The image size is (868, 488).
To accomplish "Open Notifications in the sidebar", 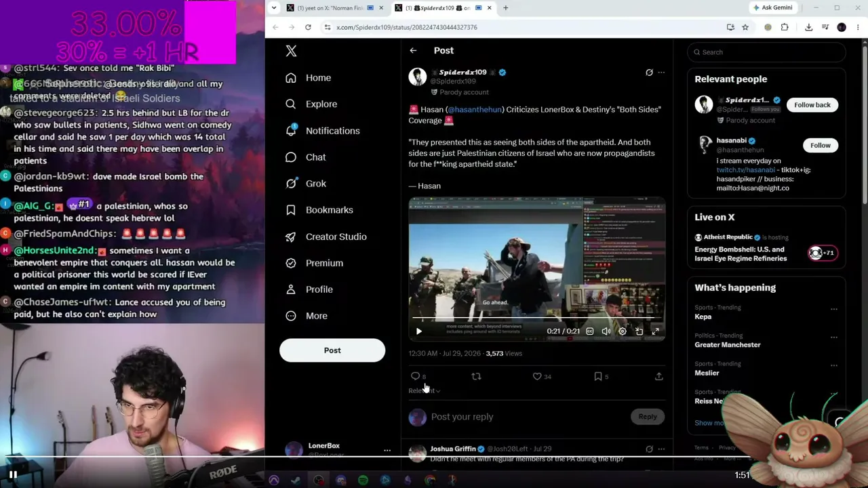I will click(x=323, y=131).
